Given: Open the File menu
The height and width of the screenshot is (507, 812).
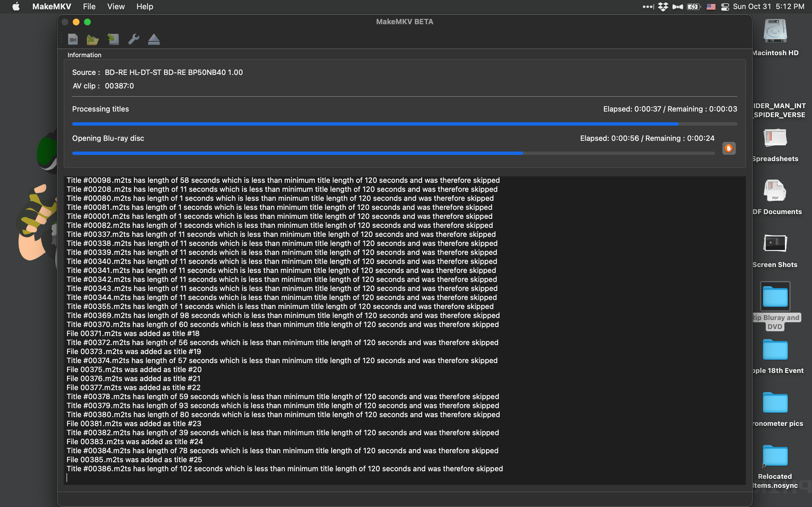Looking at the screenshot, I should 89,7.
